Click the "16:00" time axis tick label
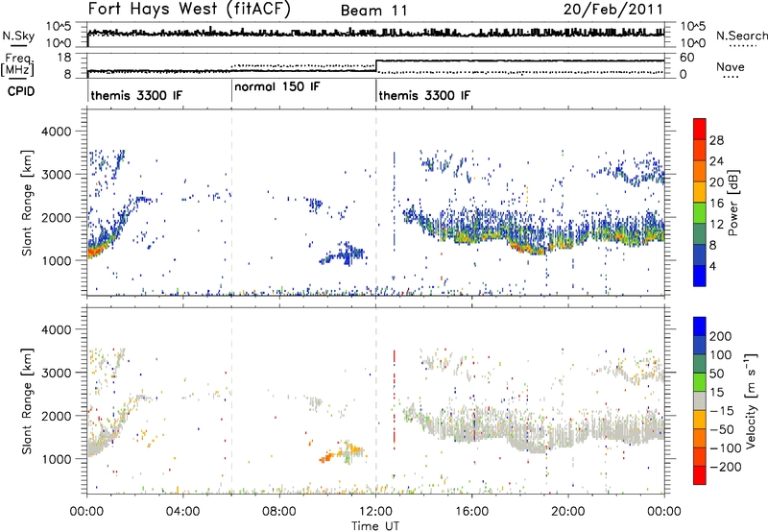 coord(471,512)
